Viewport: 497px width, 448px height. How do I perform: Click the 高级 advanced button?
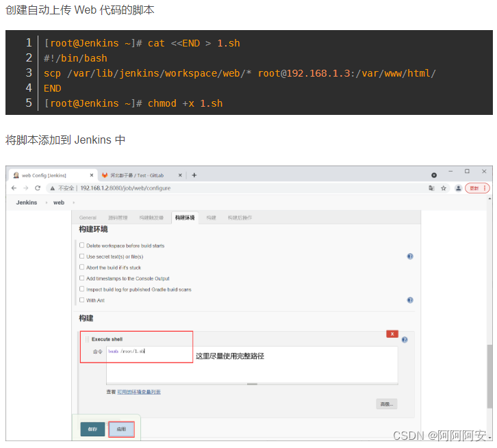click(387, 404)
